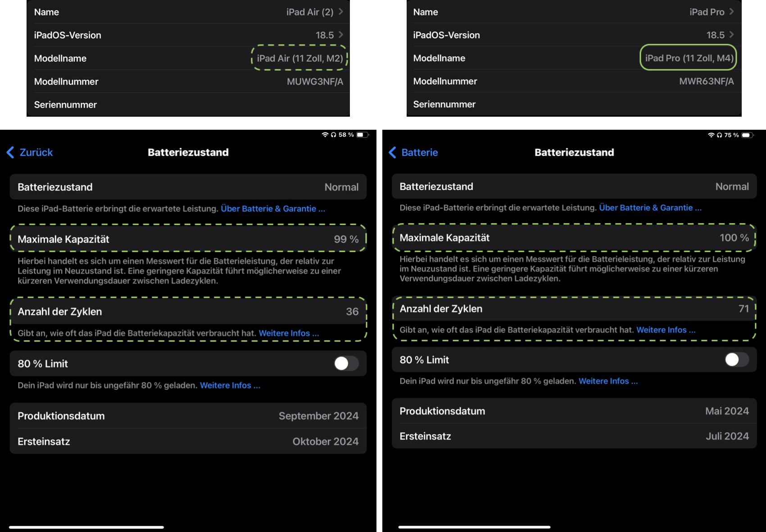Open Weitere Infos link under 36 cycles
The width and height of the screenshot is (766, 532).
(x=289, y=333)
